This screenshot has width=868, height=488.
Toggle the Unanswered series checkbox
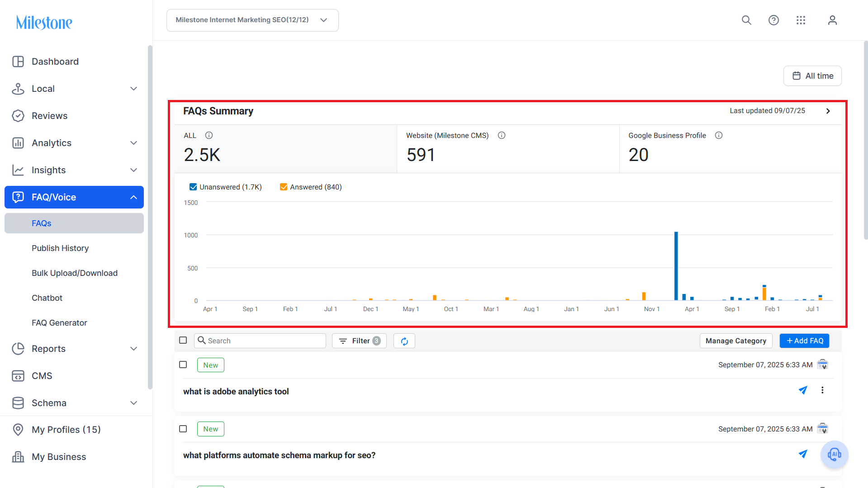click(x=193, y=187)
